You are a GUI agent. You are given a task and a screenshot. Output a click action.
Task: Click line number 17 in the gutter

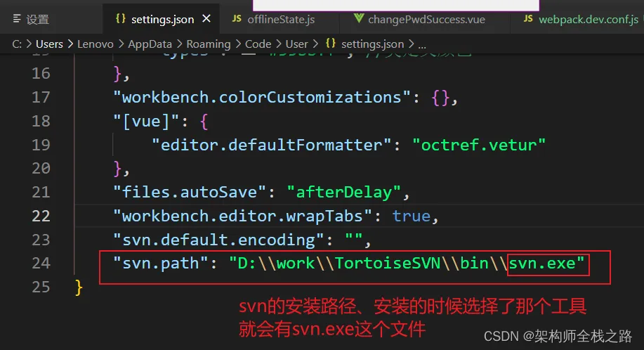click(41, 98)
